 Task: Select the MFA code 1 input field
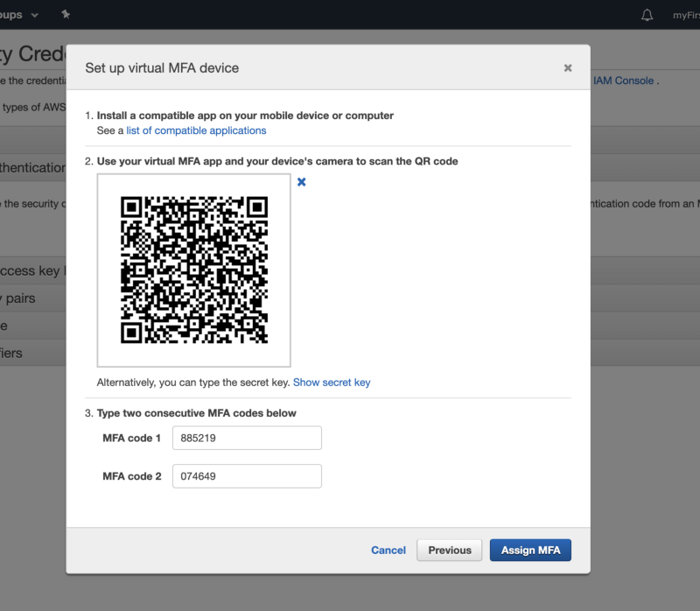coord(246,438)
